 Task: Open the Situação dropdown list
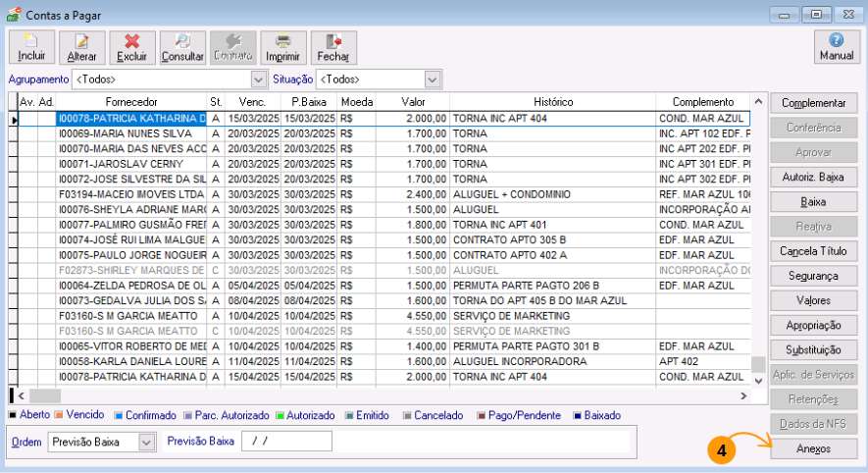[x=433, y=79]
